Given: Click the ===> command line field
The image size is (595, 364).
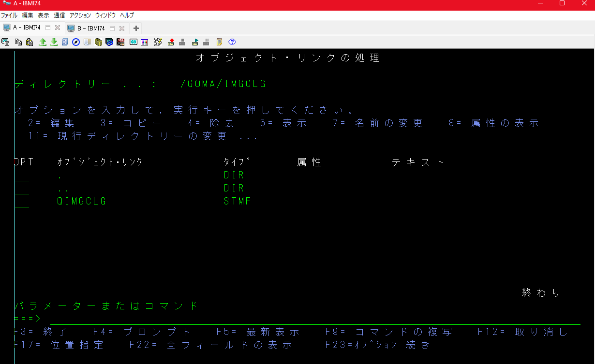Looking at the screenshot, I should point(315,319).
